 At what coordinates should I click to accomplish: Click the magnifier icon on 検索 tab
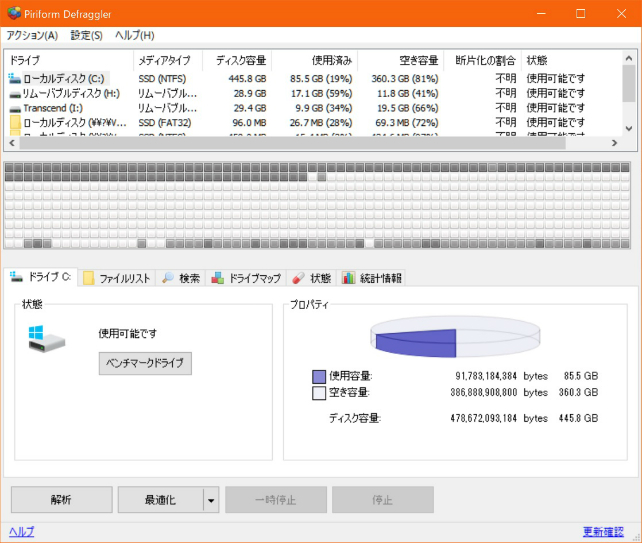[168, 278]
